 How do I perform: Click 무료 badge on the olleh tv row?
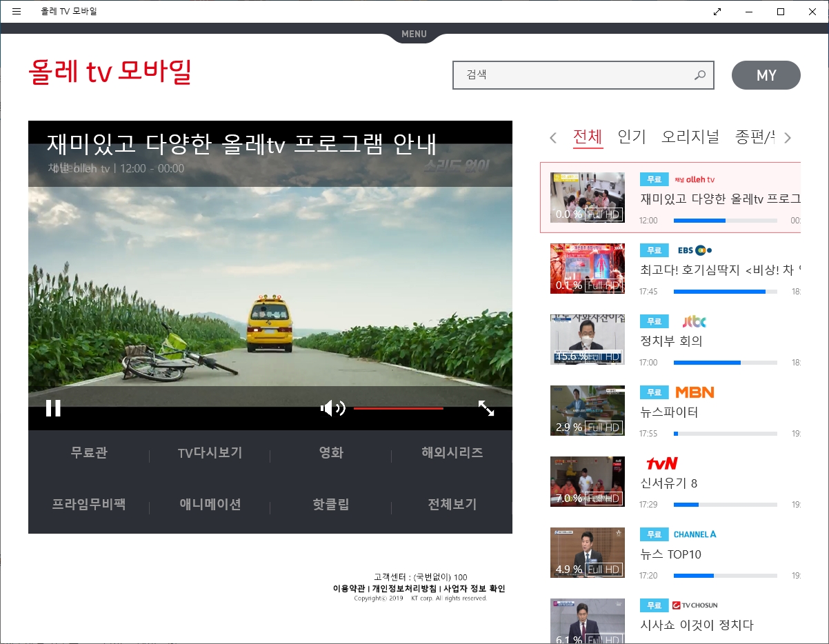pyautogui.click(x=655, y=179)
